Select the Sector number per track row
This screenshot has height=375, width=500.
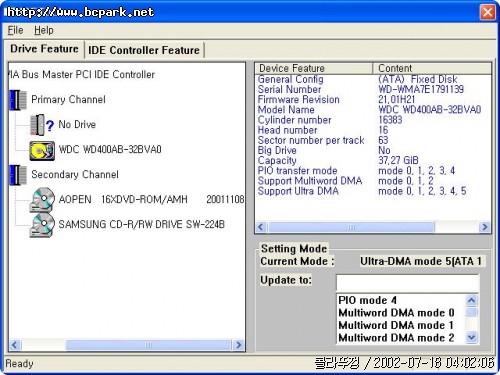pos(373,140)
